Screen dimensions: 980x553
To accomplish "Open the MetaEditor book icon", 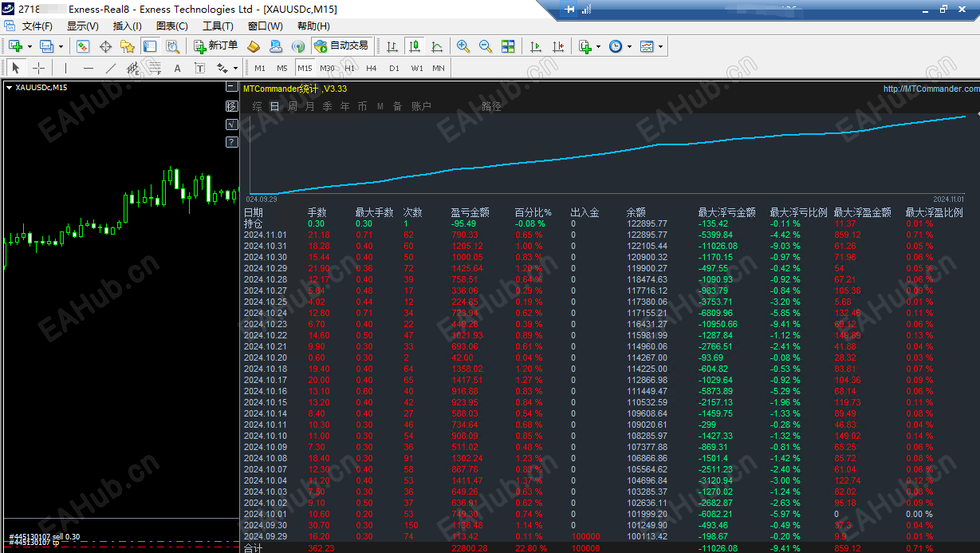I will 254,46.
